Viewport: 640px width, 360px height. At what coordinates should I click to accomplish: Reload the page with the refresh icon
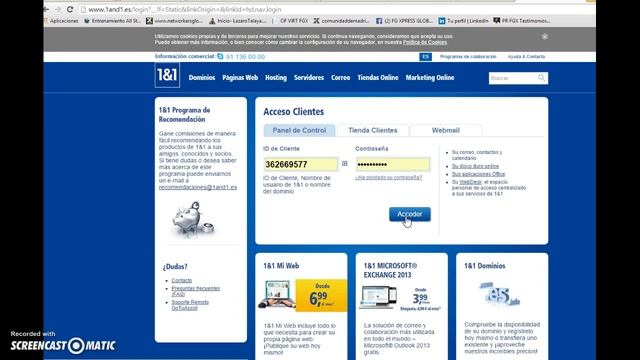tap(70, 9)
